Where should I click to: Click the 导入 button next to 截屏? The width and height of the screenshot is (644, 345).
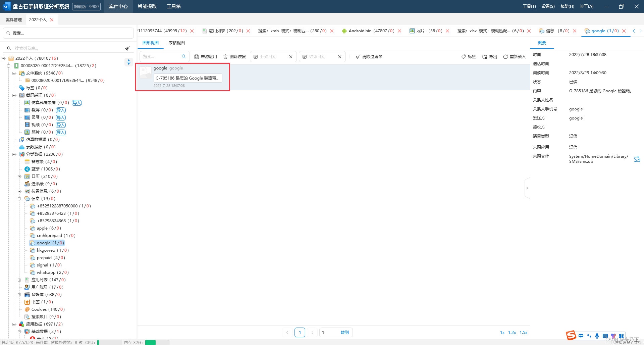click(x=61, y=110)
